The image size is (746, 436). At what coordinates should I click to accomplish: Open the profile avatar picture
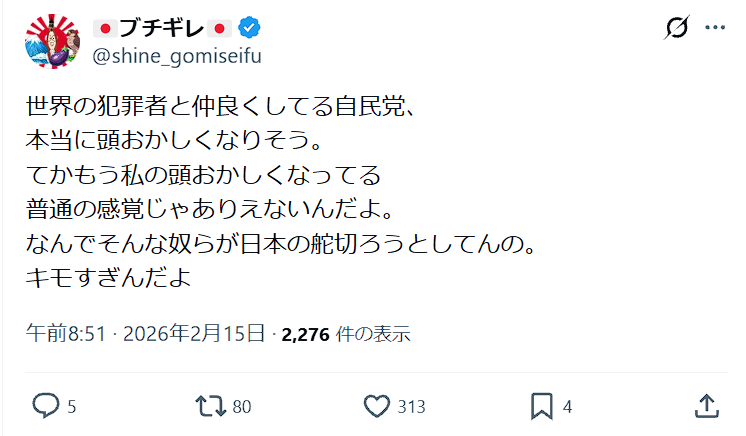point(52,42)
